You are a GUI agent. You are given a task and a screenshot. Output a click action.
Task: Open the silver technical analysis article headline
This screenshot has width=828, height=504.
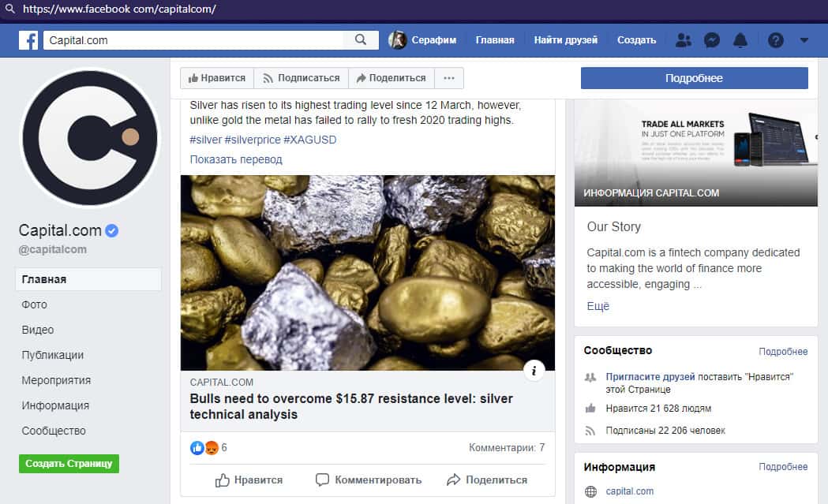351,406
